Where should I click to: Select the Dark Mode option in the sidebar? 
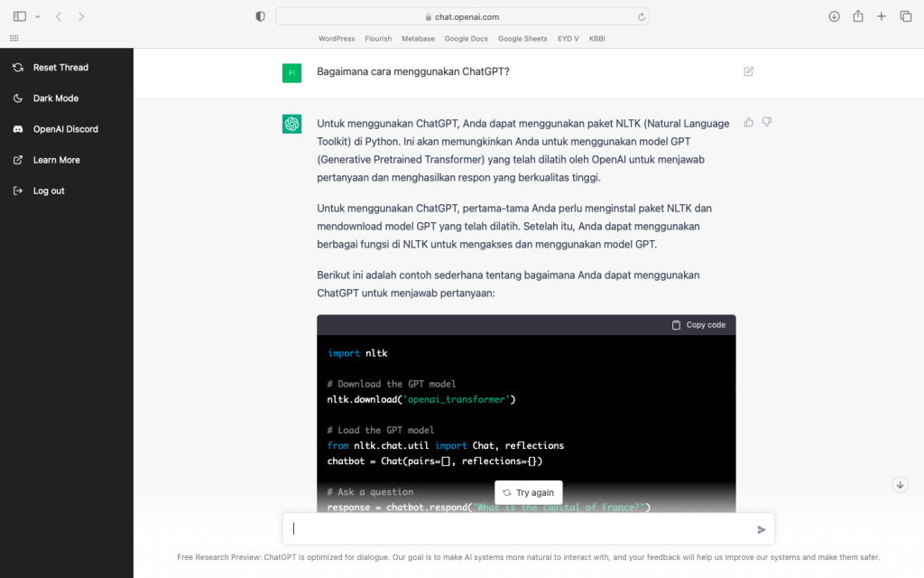pyautogui.click(x=54, y=98)
